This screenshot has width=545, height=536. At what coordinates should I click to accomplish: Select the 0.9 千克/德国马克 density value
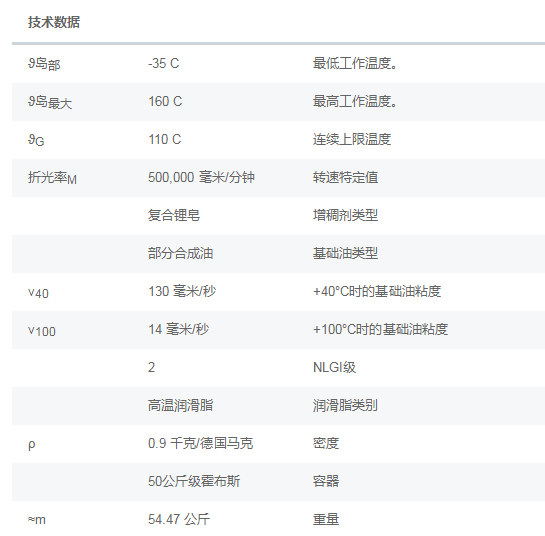[201, 443]
